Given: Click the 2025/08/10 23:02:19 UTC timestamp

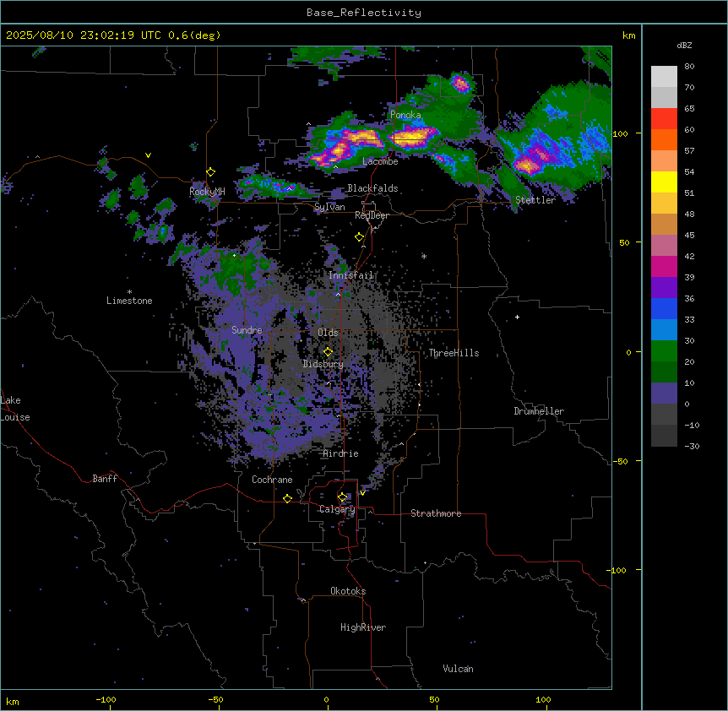Looking at the screenshot, I should pos(84,35).
